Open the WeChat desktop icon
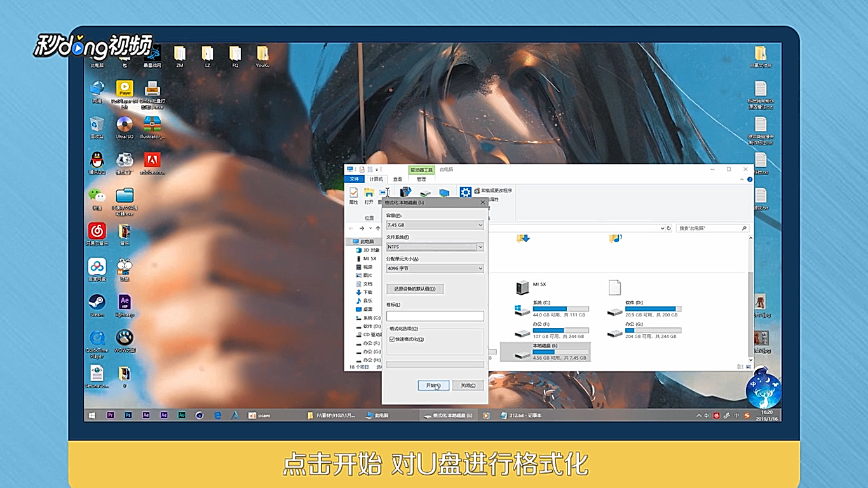Image resolution: width=868 pixels, height=488 pixels. point(97,198)
